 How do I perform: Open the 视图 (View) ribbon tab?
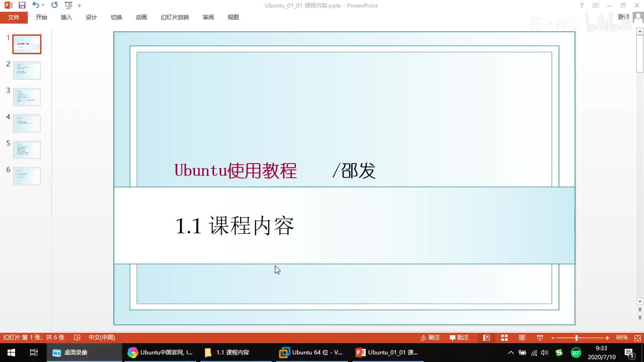(x=233, y=17)
